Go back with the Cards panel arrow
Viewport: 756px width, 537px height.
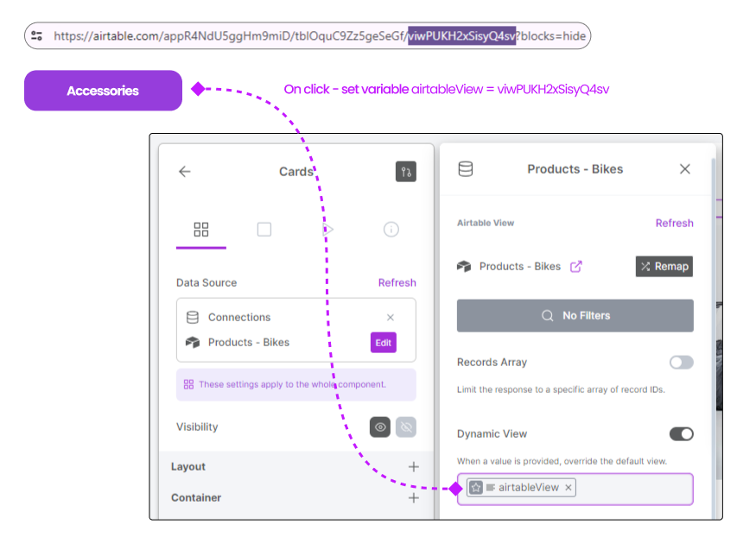click(185, 172)
